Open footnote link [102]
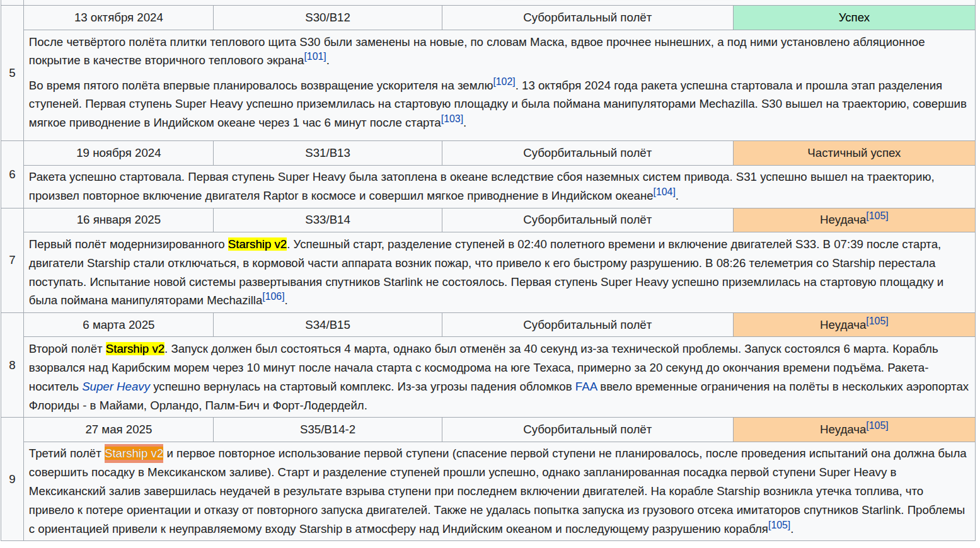The width and height of the screenshot is (980, 548). pyautogui.click(x=504, y=82)
